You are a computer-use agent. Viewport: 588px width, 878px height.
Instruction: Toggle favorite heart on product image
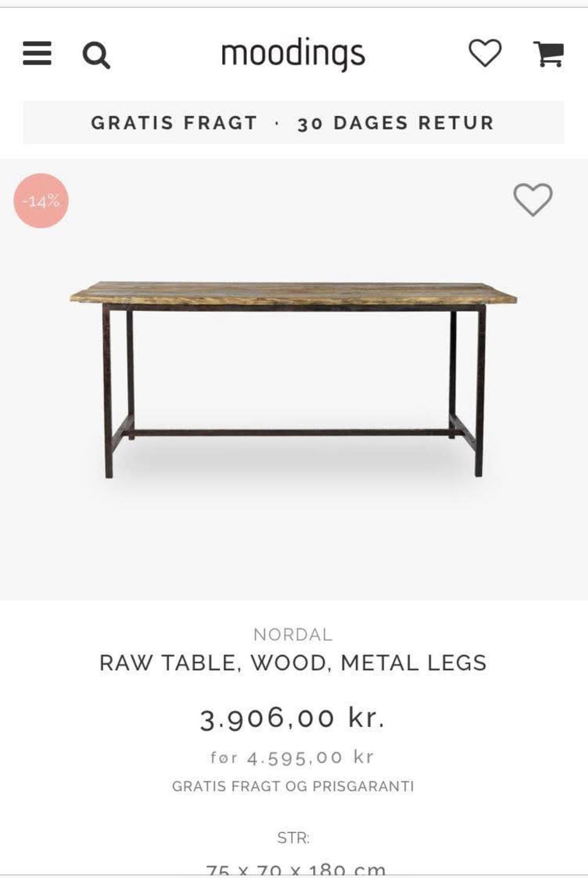[532, 199]
